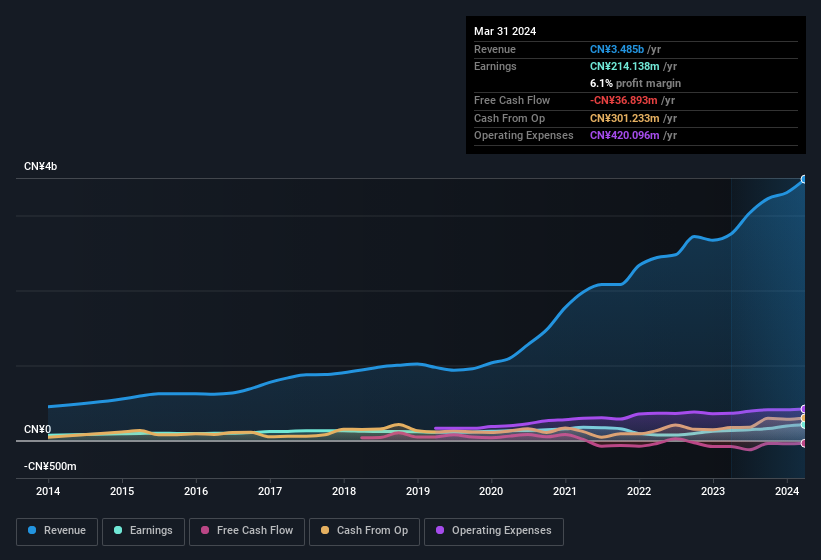This screenshot has width=821, height=560.
Task: Toggle the Free Cash Flow legend button
Action: (x=247, y=531)
